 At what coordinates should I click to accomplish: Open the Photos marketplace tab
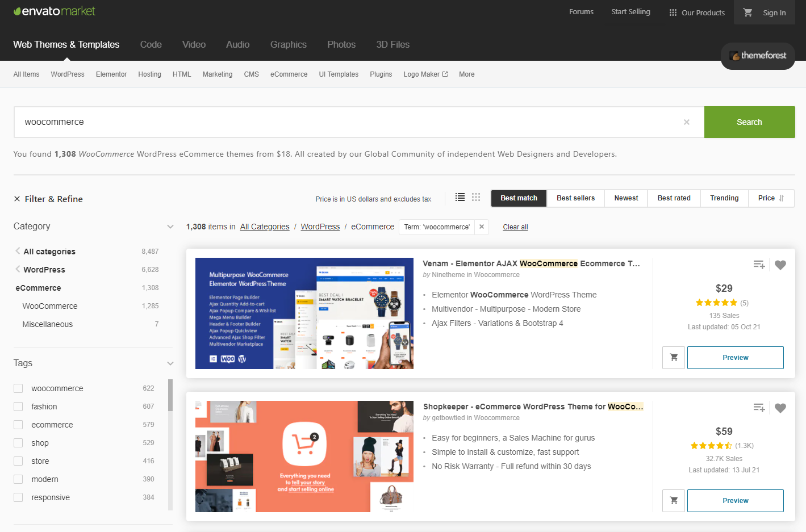coord(341,44)
